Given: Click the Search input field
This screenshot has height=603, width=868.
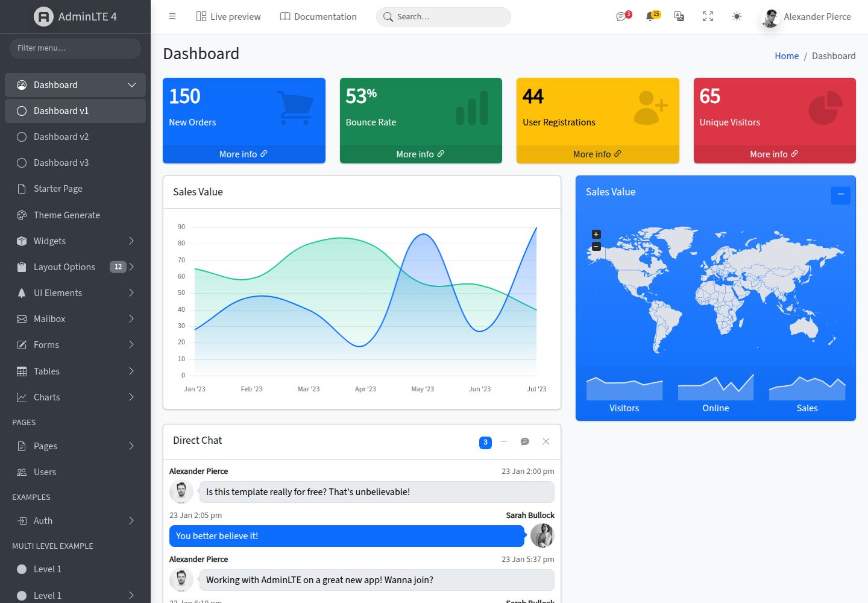Looking at the screenshot, I should coord(444,17).
